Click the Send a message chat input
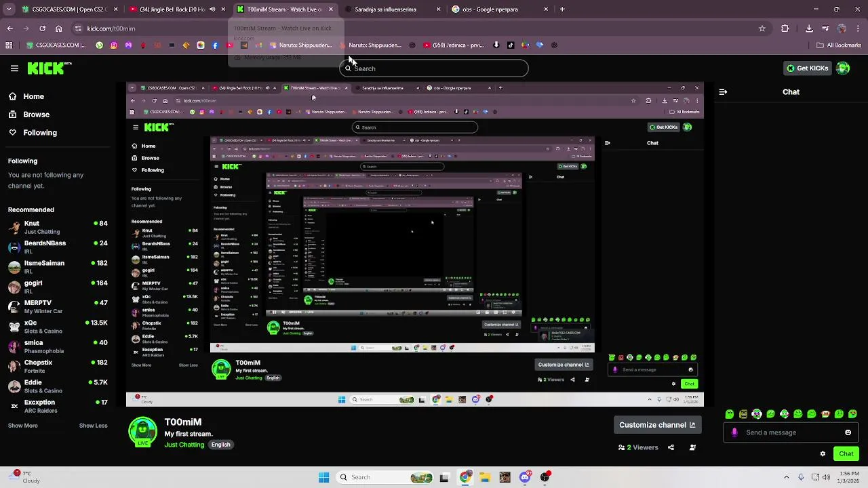868x488 pixels. click(791, 432)
